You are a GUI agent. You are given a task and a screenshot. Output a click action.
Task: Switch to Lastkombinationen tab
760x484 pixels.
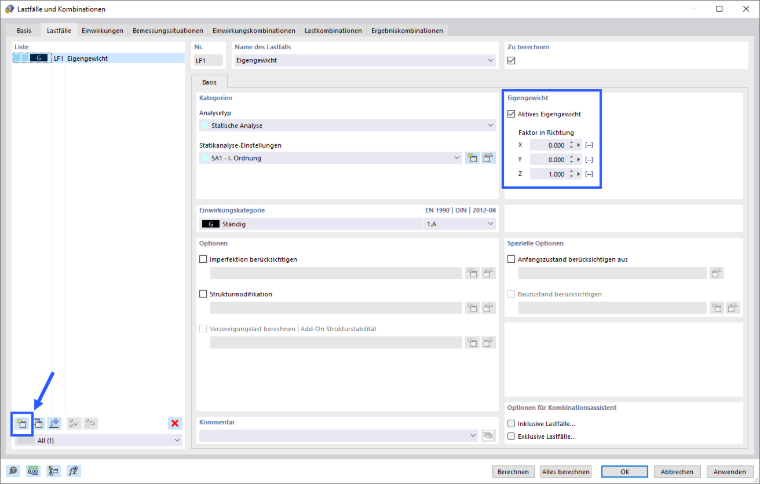[x=333, y=31]
